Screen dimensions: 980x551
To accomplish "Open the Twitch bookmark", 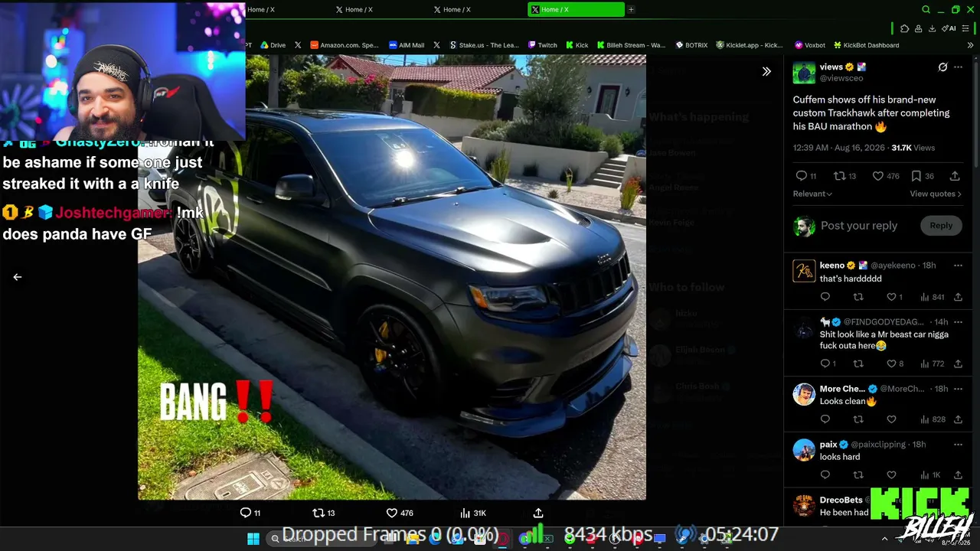I will pyautogui.click(x=543, y=45).
